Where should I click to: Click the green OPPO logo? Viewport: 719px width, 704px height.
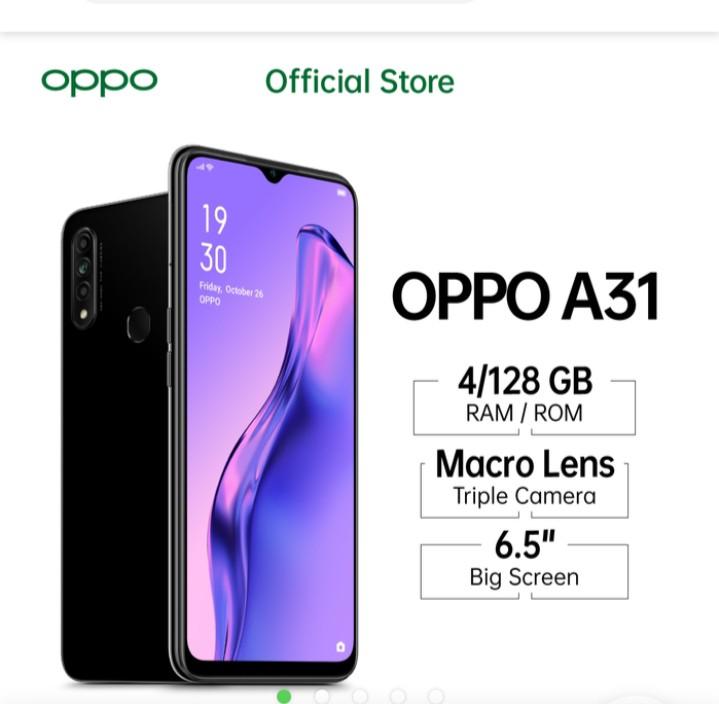[99, 82]
